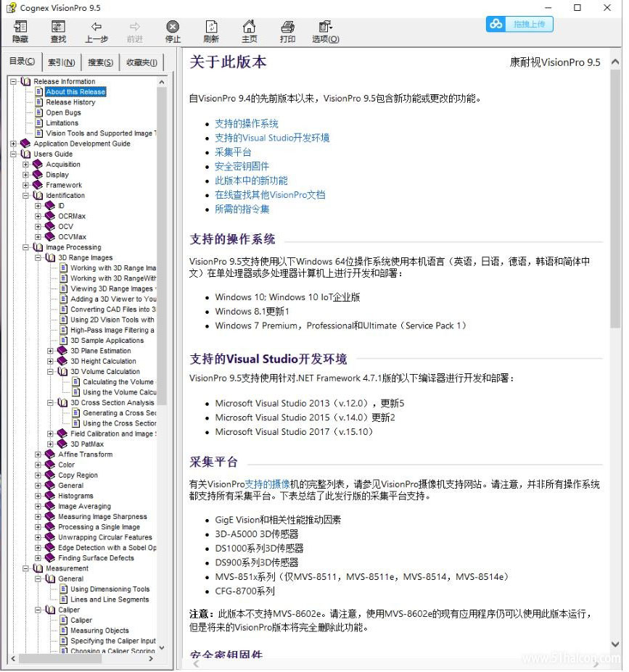Click the content pane vertical scrollbar thumb

point(615,199)
